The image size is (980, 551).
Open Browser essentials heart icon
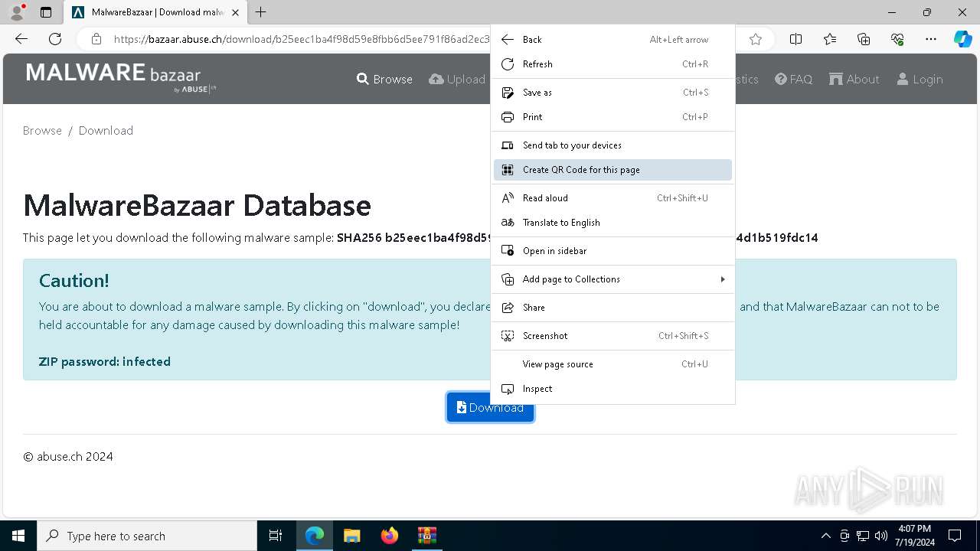click(x=897, y=39)
